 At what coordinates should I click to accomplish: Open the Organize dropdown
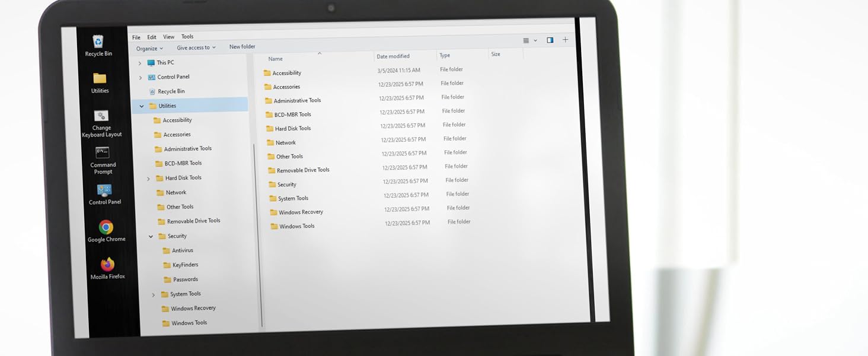(x=149, y=49)
